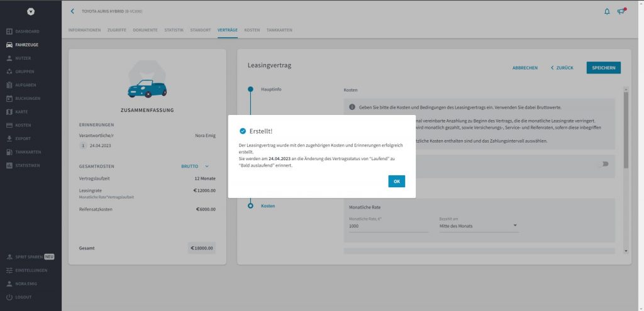
Task: Click the Zurück link
Action: [562, 68]
